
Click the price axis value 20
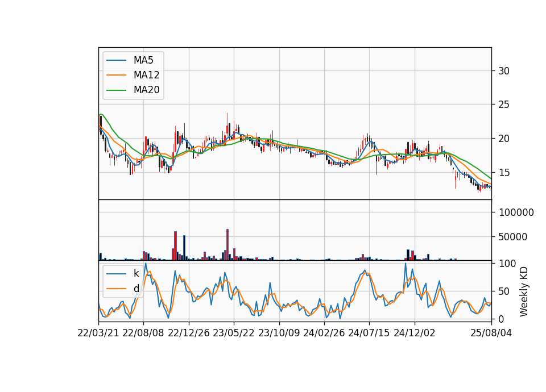pyautogui.click(x=504, y=139)
